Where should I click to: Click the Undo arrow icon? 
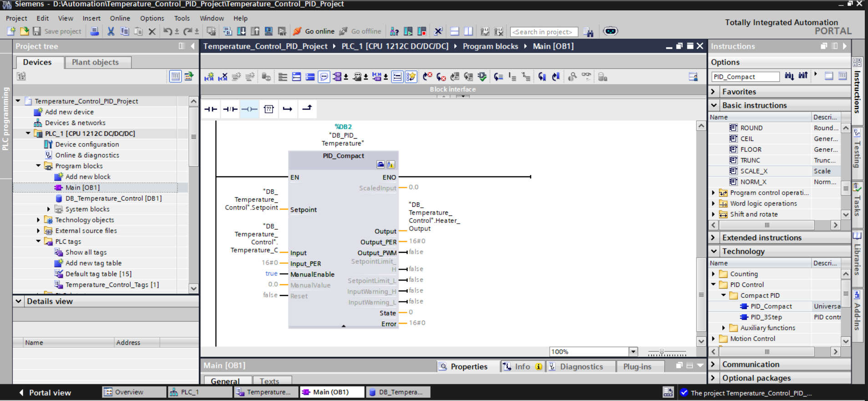pos(168,31)
